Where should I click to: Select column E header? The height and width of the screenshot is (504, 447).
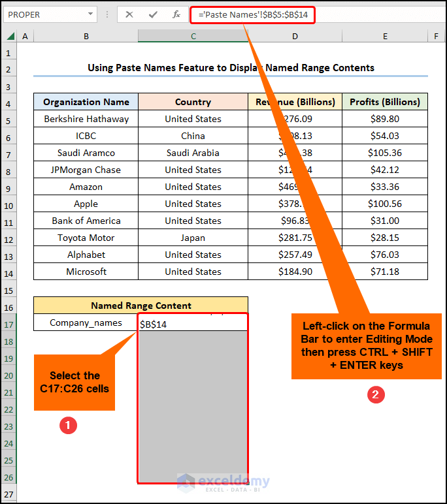pyautogui.click(x=385, y=37)
